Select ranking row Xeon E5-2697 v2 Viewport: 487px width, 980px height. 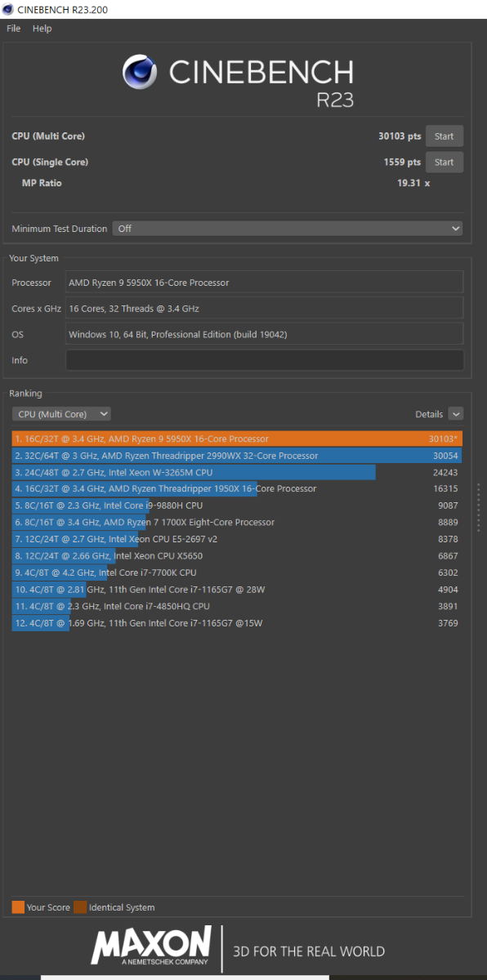coord(237,539)
